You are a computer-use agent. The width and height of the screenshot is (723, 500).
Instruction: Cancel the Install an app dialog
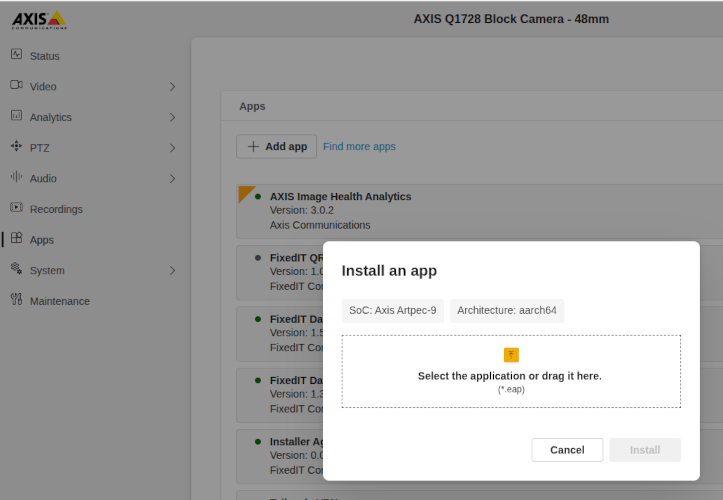pyautogui.click(x=567, y=450)
